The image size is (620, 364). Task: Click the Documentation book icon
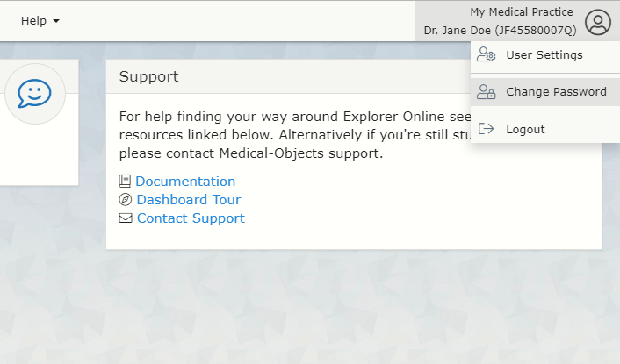coord(125,182)
